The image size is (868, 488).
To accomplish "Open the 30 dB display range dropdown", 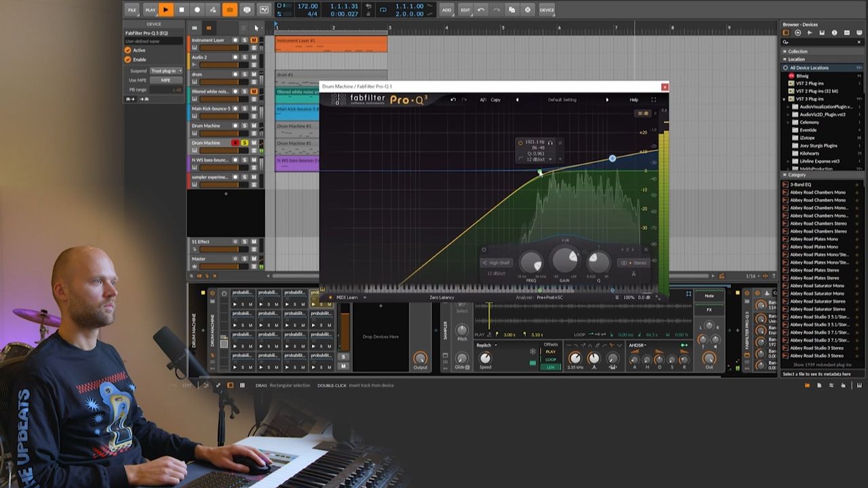I will coord(643,113).
